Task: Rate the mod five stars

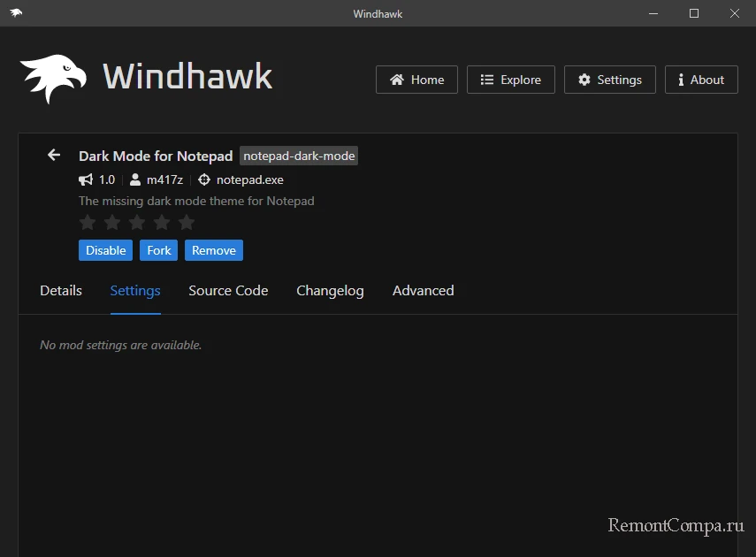Action: (x=187, y=222)
